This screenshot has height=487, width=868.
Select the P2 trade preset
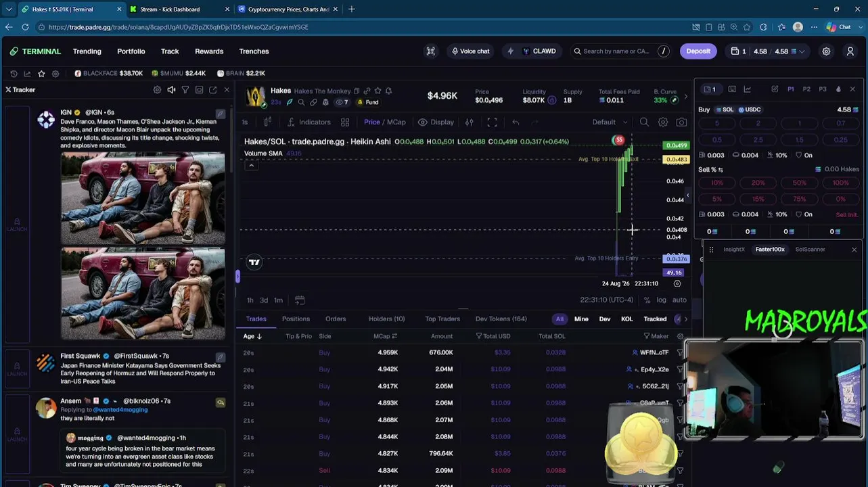tap(806, 89)
